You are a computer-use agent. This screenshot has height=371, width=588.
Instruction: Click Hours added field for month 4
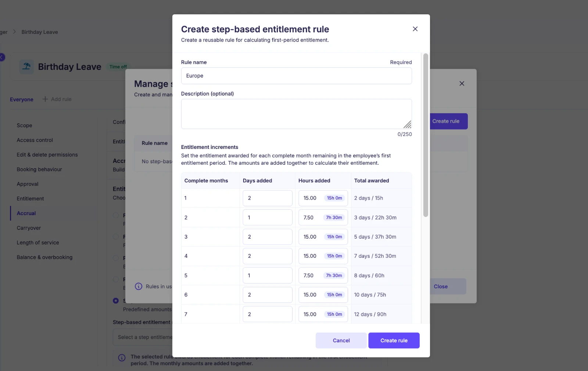323,256
